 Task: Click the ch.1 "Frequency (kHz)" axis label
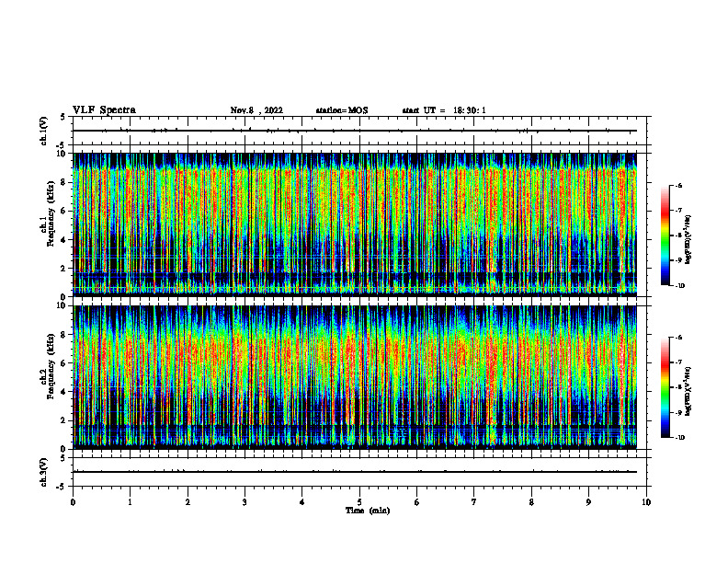50,214
